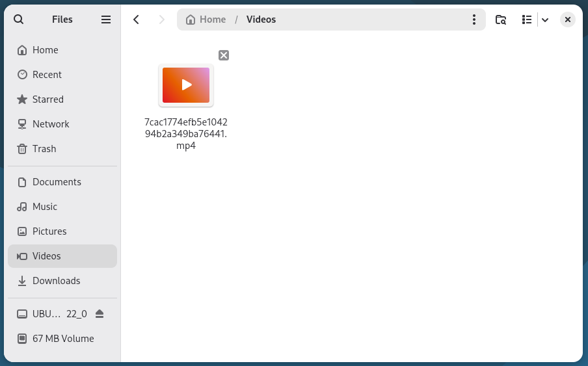
Task: Select the 67 MB Volume drive
Action: (x=63, y=339)
